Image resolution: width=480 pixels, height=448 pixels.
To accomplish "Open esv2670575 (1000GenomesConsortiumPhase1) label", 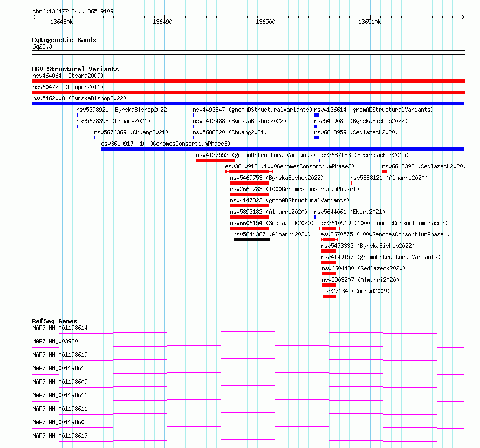I will point(385,234).
